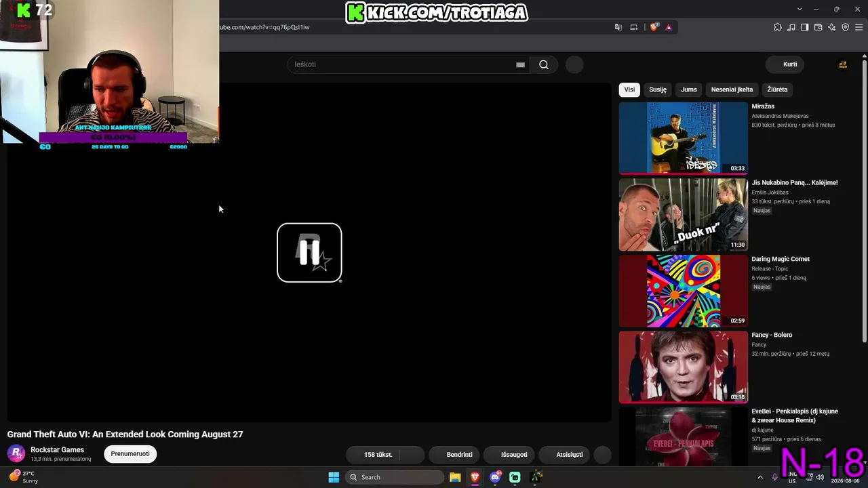868x488 pixels.
Task: Click the voice search microphone button
Action: pyautogui.click(x=574, y=64)
